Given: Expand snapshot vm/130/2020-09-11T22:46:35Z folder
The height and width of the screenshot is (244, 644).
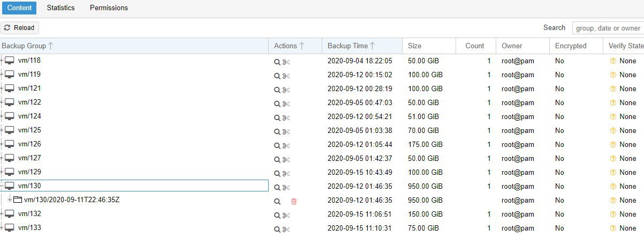Looking at the screenshot, I should (10, 200).
